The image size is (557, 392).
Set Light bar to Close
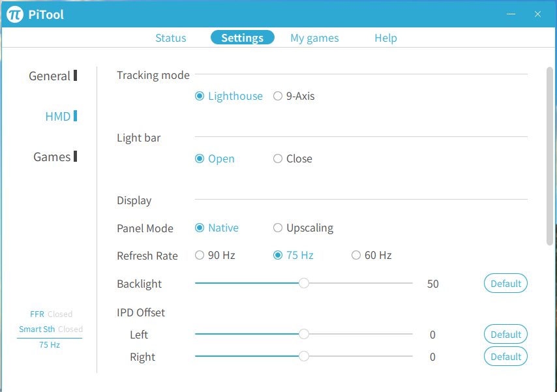292,158
